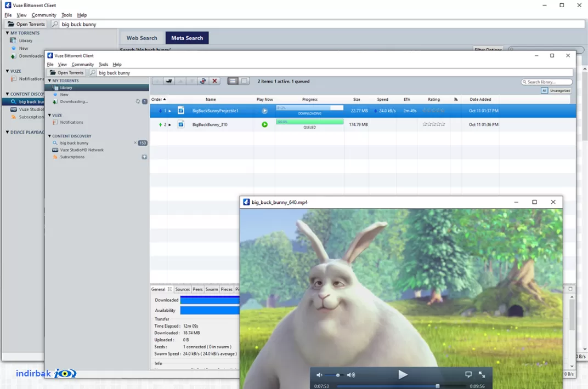
Task: Open the Tools menu in the back window
Action: click(67, 15)
